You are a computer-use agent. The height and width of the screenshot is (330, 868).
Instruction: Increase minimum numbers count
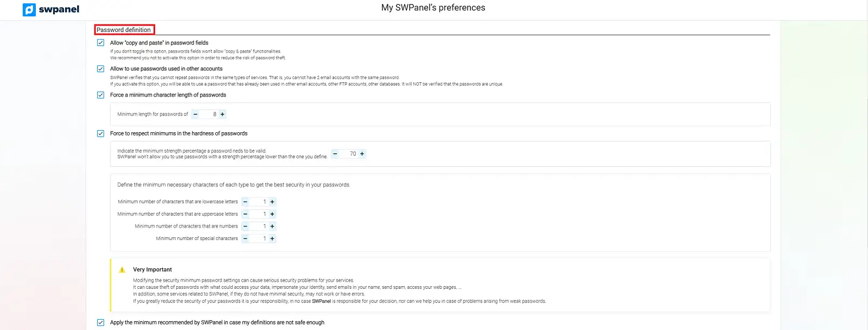272,227
